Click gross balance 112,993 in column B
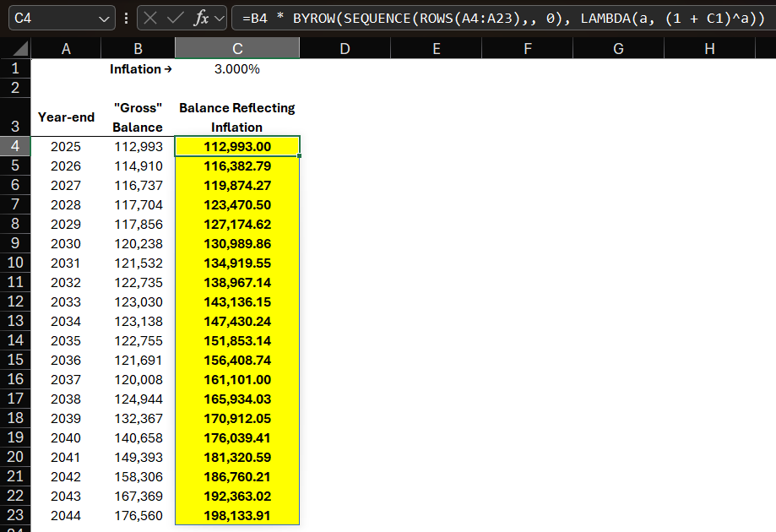776x532 pixels. [x=138, y=146]
